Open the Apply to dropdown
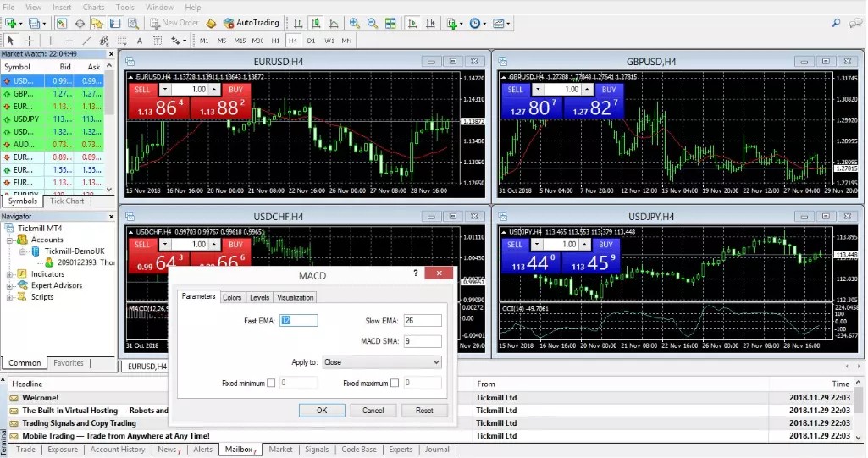 (382, 362)
